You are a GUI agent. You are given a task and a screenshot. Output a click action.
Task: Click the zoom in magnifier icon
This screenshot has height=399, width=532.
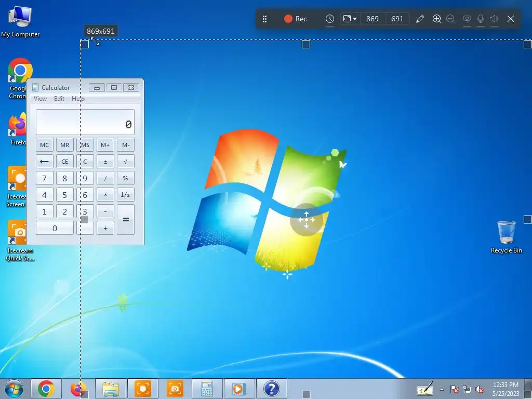[436, 19]
